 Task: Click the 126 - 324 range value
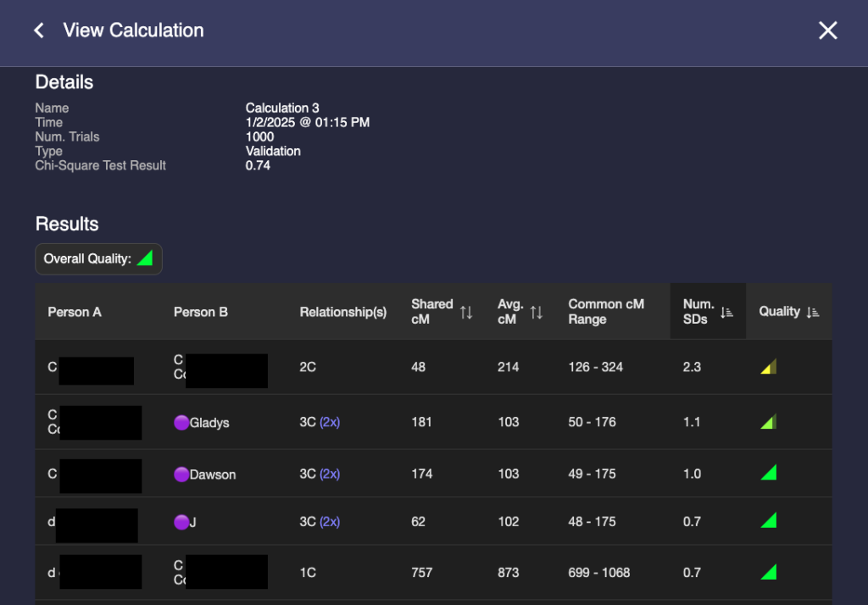pos(596,367)
